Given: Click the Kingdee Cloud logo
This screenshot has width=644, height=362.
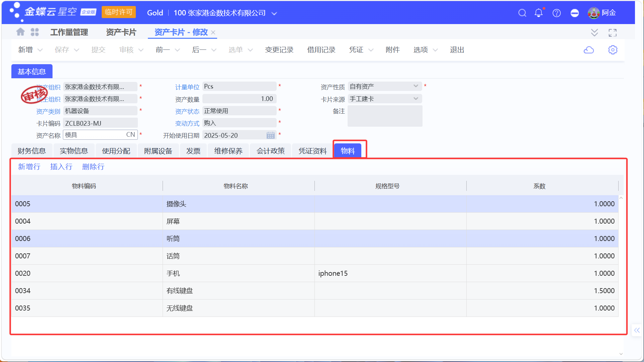Looking at the screenshot, I should [x=53, y=12].
